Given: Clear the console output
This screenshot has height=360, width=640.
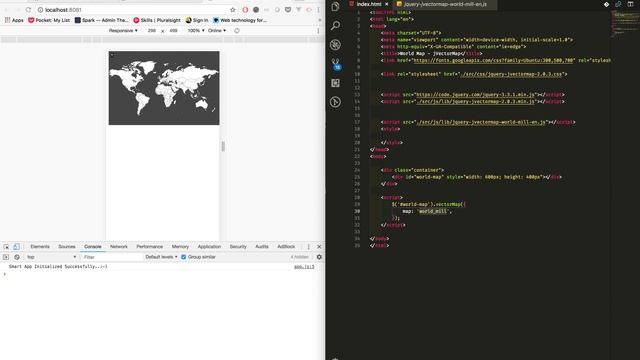Looking at the screenshot, I should coord(17,257).
